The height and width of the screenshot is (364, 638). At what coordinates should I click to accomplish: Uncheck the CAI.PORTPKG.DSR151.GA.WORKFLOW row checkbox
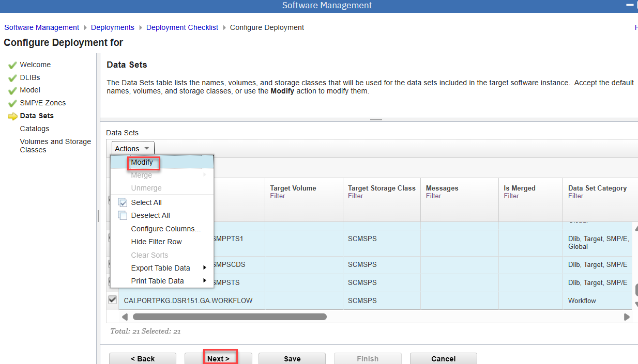pyautogui.click(x=112, y=300)
